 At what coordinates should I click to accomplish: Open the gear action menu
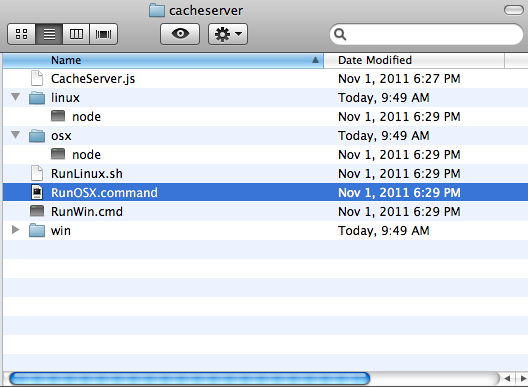(228, 34)
